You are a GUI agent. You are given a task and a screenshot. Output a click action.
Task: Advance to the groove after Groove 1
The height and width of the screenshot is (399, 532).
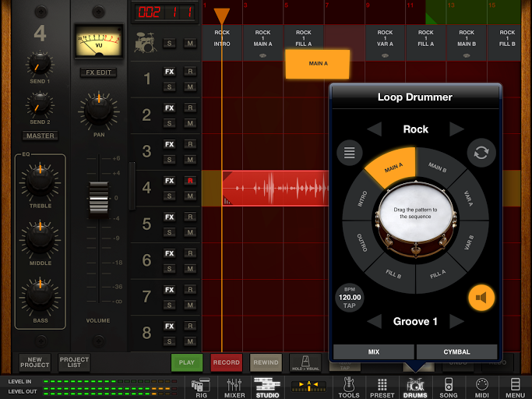(x=456, y=321)
